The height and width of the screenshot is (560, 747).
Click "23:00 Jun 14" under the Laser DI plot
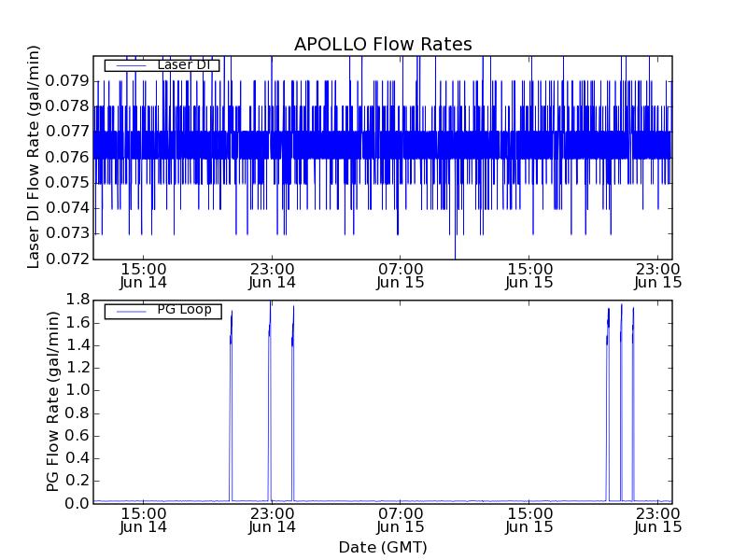pyautogui.click(x=272, y=275)
